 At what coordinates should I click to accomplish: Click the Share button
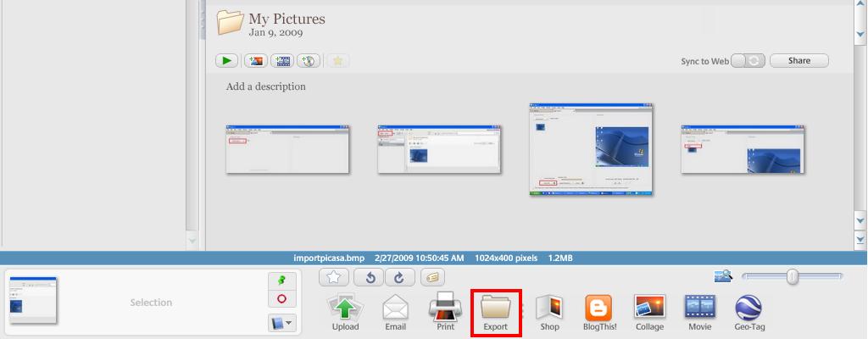799,61
